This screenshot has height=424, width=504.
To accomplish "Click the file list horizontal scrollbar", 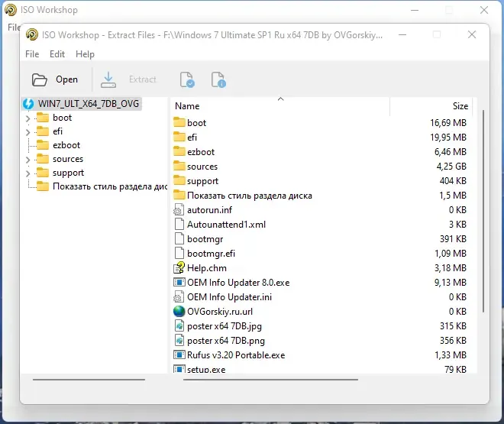I will pyautogui.click(x=270, y=380).
